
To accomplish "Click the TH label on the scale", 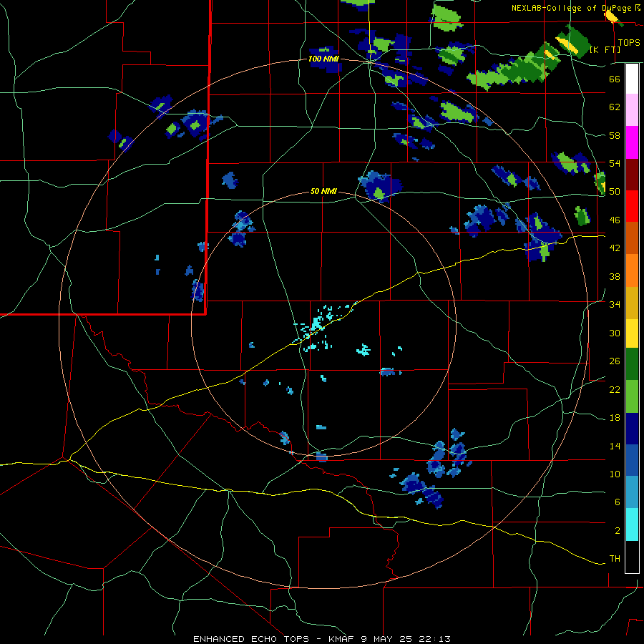I will (x=615, y=559).
